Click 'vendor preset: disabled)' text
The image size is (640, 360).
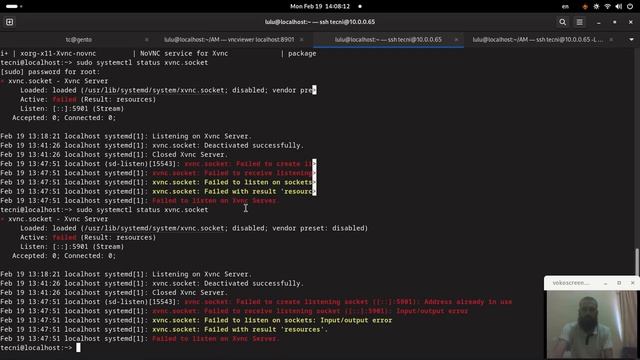tap(320, 228)
